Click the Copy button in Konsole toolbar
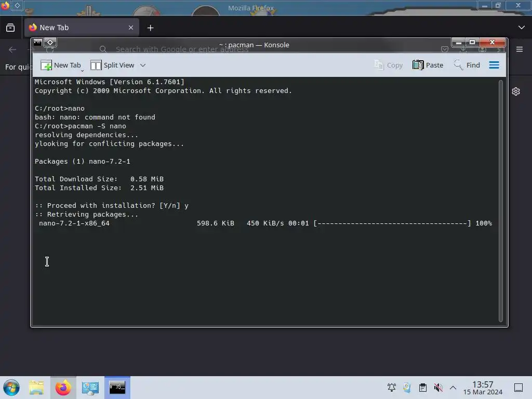This screenshot has height=399, width=532. 388,65
